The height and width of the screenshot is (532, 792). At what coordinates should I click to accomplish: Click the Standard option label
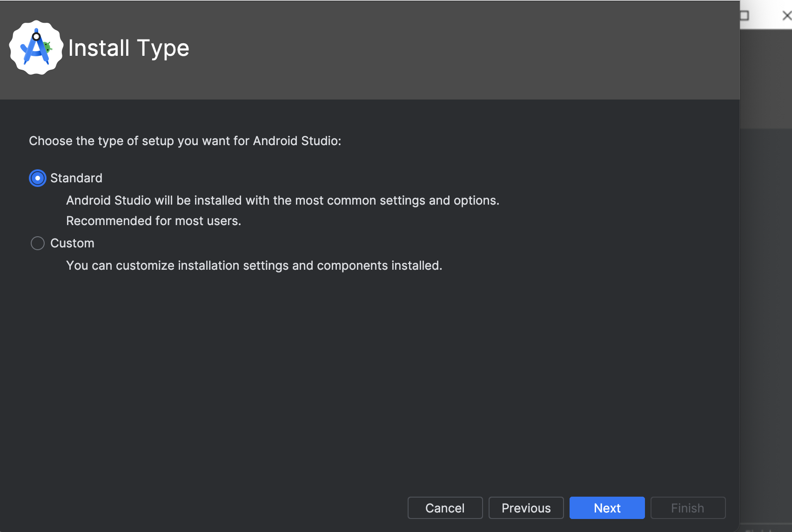76,178
